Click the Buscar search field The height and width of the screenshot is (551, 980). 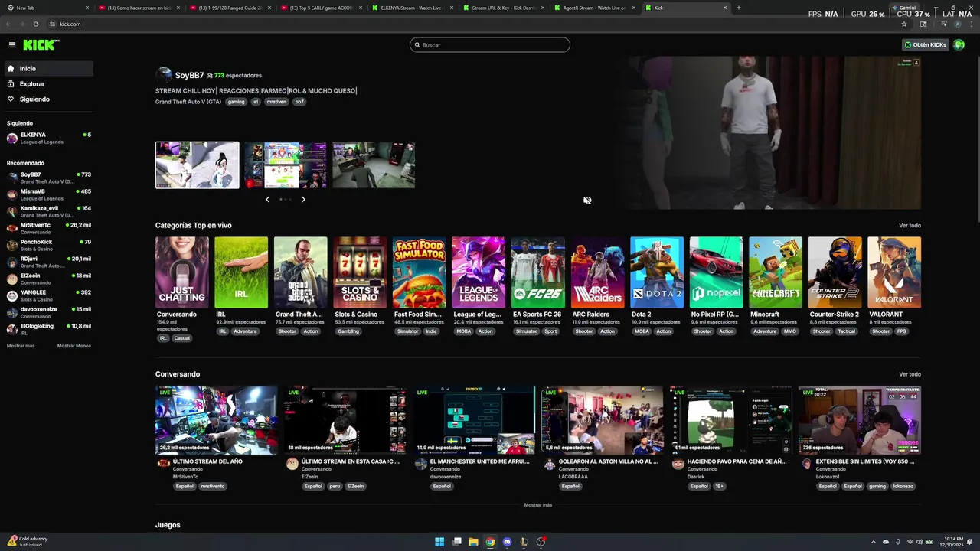click(x=490, y=45)
